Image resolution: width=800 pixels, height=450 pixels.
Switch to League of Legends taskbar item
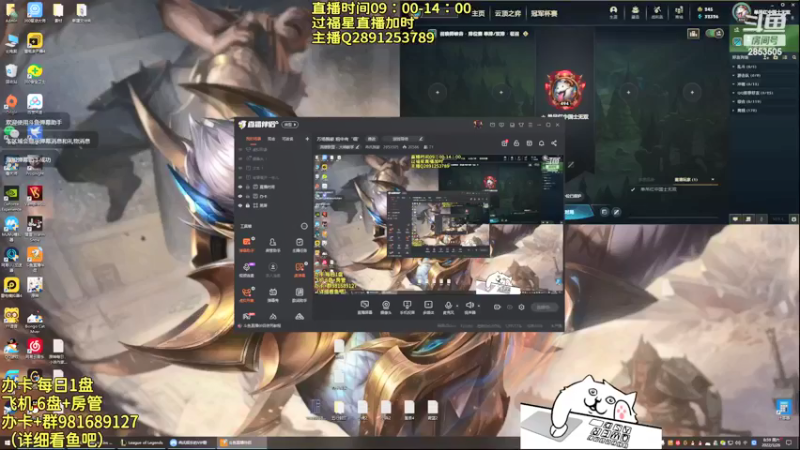click(x=142, y=442)
